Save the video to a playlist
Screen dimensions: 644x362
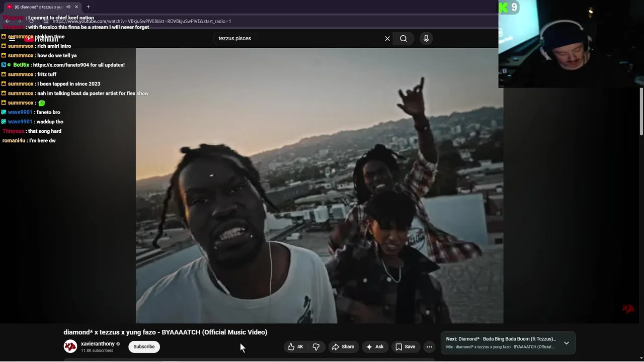click(x=405, y=346)
